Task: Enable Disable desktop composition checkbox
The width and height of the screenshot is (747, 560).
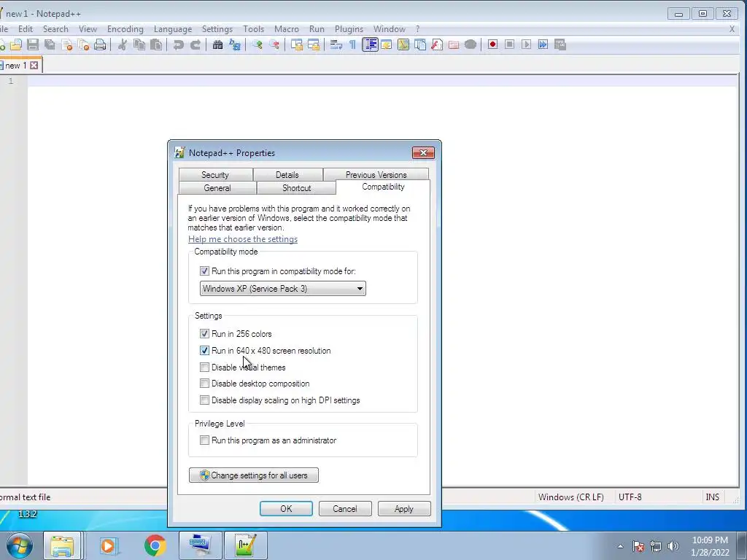Action: click(x=204, y=384)
